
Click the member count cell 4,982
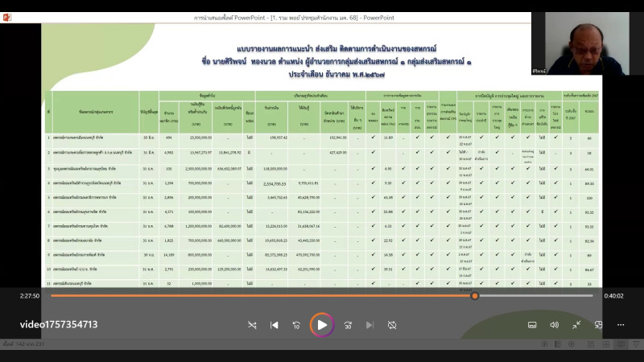[169, 152]
